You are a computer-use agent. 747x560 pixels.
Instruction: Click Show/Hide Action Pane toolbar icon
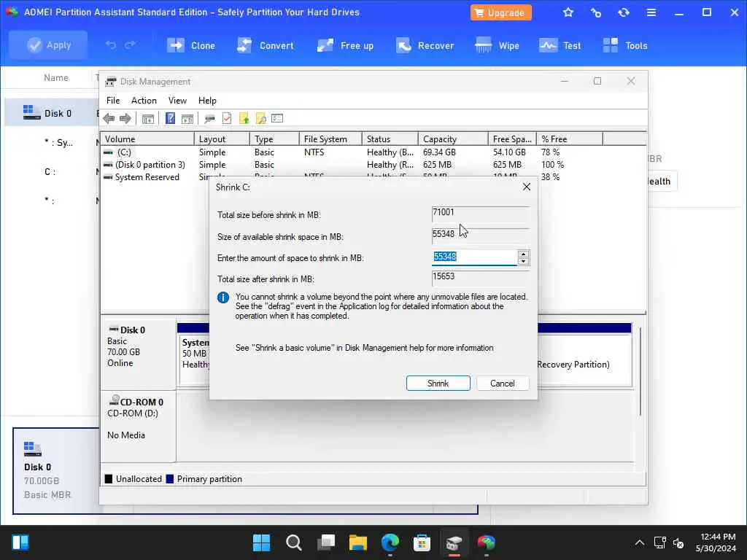187,119
